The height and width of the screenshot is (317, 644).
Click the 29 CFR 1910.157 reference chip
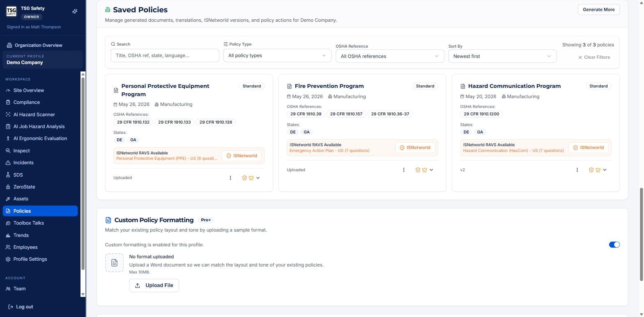tap(346, 114)
